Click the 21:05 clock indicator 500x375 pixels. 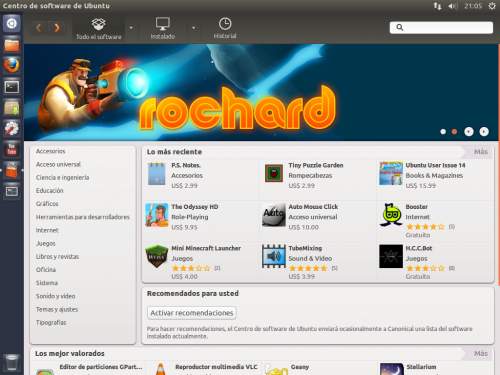click(473, 6)
